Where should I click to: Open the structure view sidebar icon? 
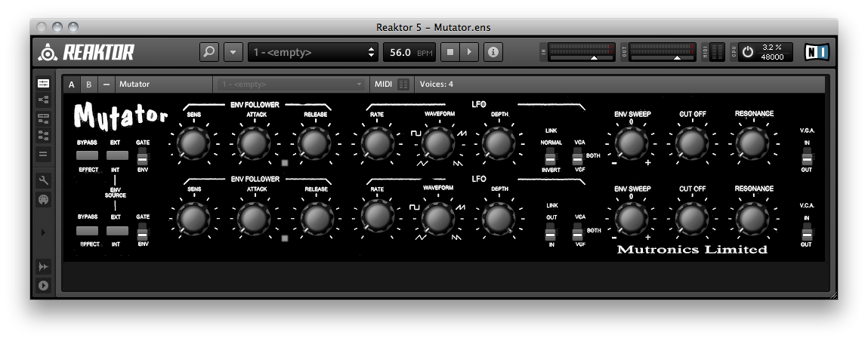point(43,100)
